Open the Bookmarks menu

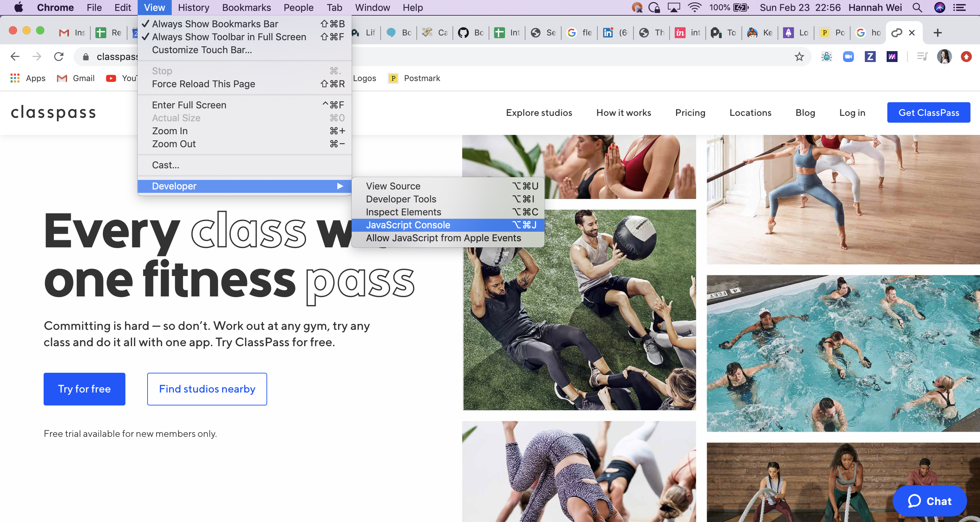(x=246, y=7)
